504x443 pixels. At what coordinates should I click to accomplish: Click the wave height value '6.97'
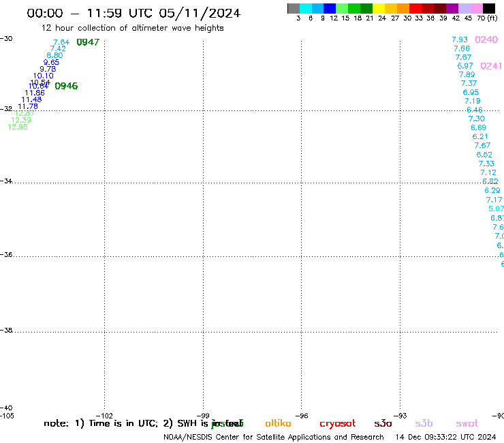(465, 66)
